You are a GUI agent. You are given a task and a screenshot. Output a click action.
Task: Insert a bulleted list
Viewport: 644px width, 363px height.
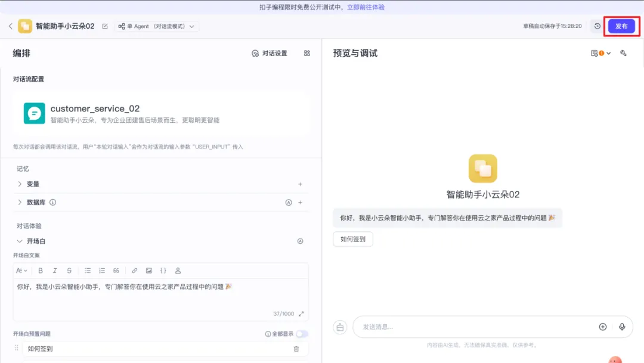coord(88,271)
